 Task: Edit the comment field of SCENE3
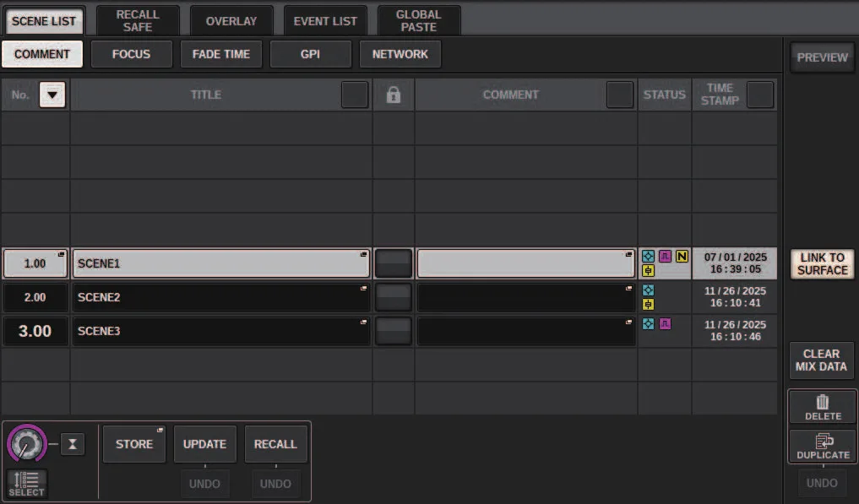click(526, 331)
